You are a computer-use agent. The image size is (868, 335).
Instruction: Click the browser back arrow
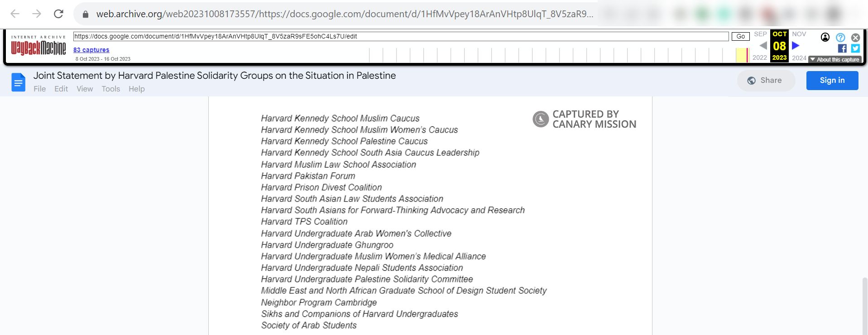14,14
